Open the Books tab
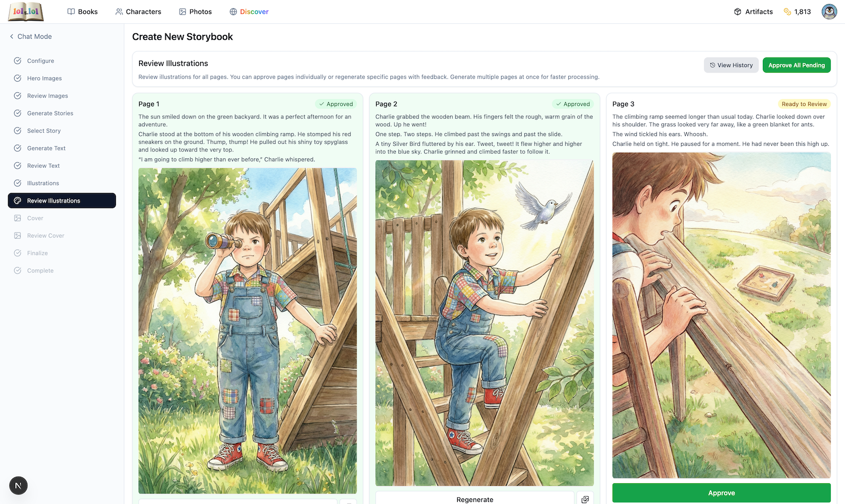The image size is (845, 504). click(83, 12)
